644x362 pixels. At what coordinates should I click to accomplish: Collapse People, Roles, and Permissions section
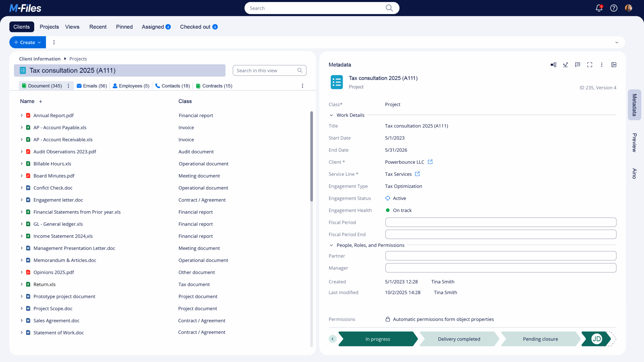[331, 245]
